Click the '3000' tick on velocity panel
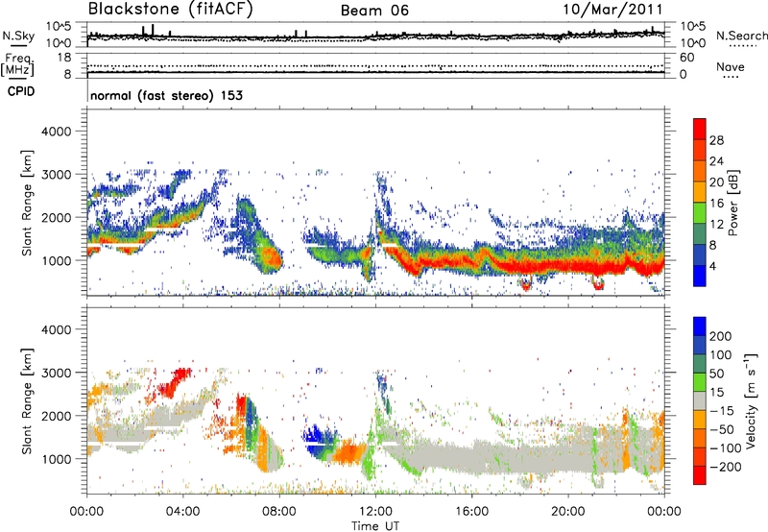 (56, 373)
